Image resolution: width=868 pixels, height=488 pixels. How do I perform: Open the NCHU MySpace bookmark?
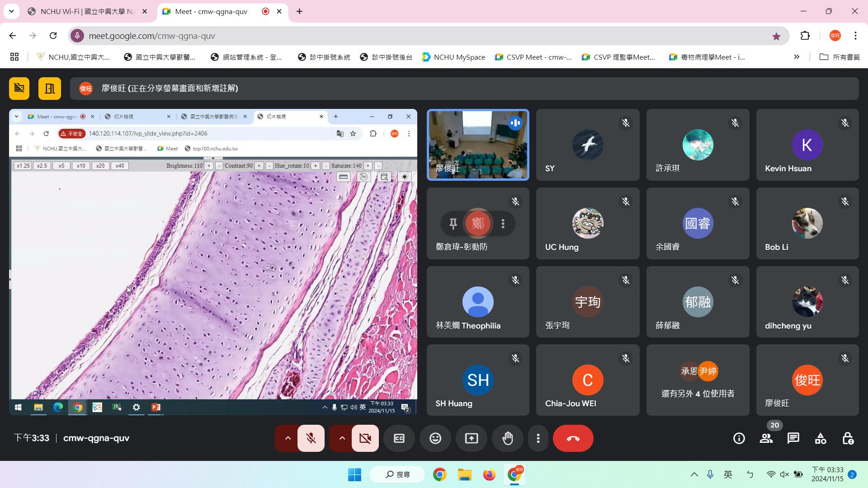[x=453, y=57]
